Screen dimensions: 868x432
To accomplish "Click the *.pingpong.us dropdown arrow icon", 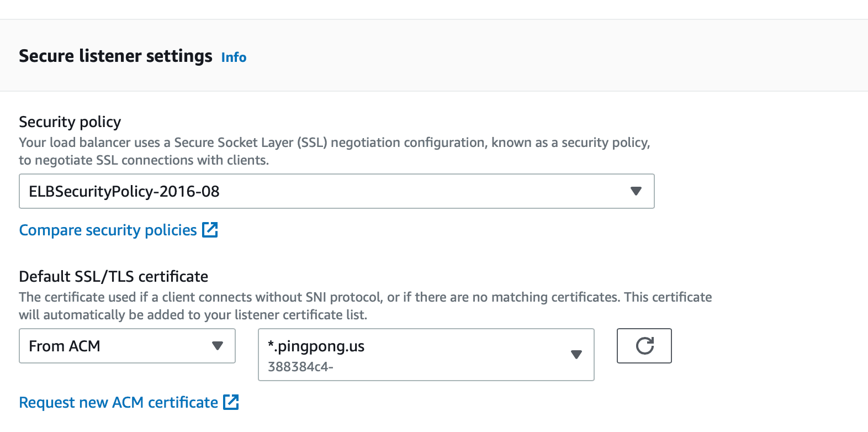I will 576,355.
